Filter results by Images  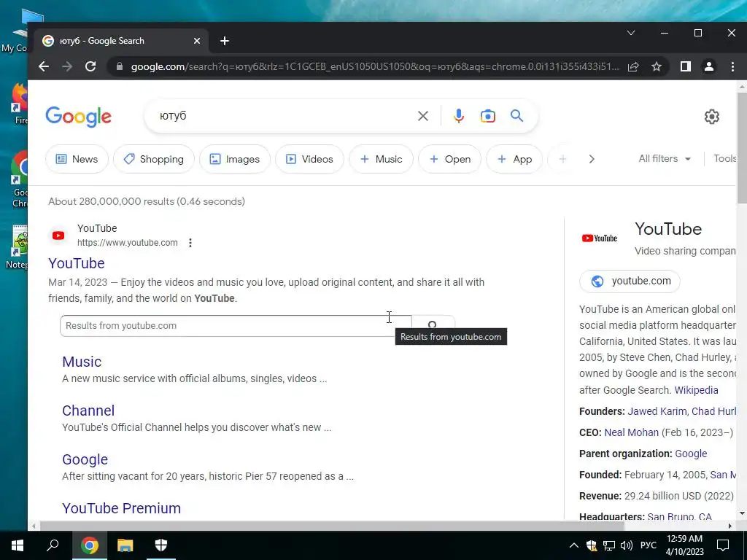[x=235, y=159]
